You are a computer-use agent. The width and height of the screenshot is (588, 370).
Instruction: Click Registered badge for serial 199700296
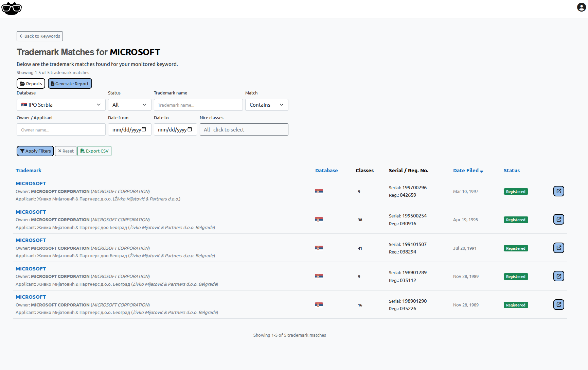point(516,192)
